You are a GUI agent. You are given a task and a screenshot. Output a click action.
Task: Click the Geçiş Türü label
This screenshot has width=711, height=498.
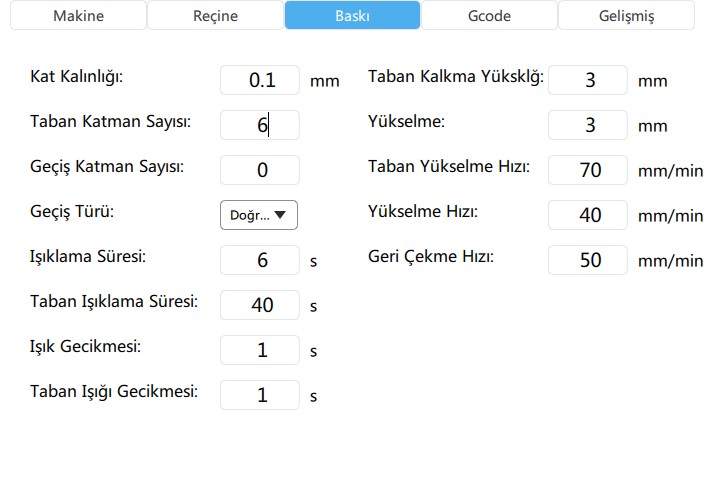click(x=73, y=212)
